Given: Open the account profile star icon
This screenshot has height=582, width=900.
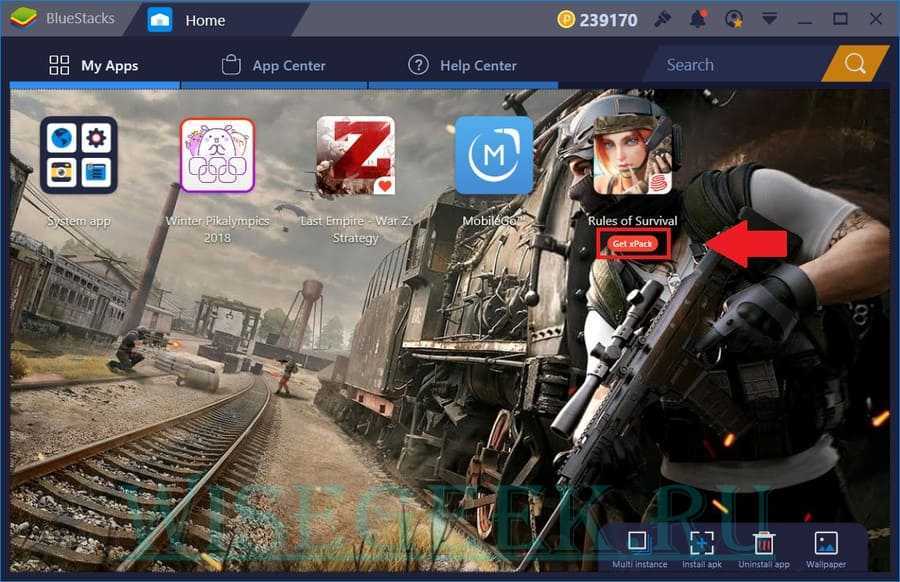Looking at the screenshot, I should [x=734, y=19].
